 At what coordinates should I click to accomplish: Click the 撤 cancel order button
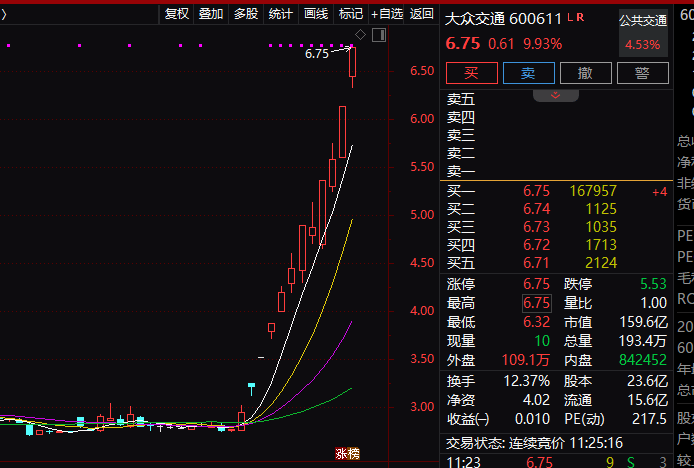[x=586, y=73]
